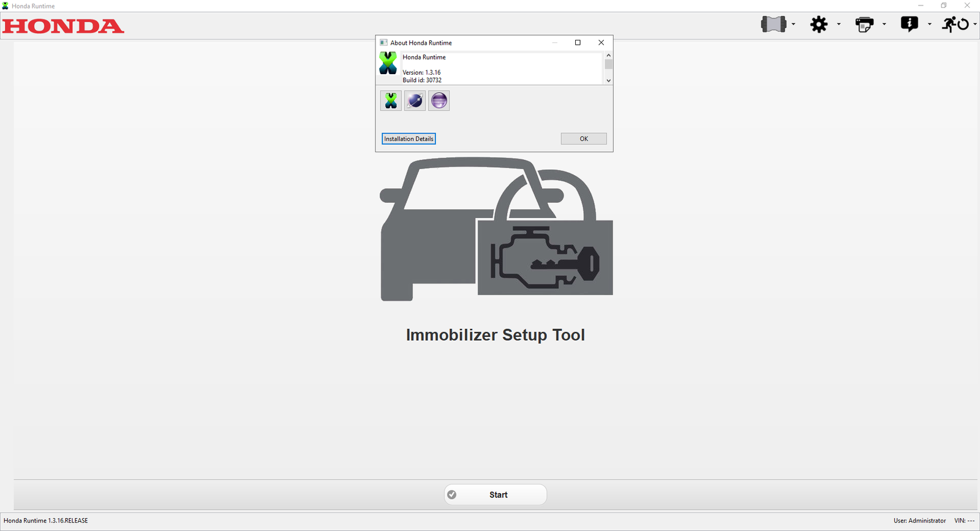Click the red HONDA logo
Image resolution: width=980 pixels, height=531 pixels.
[x=63, y=26]
